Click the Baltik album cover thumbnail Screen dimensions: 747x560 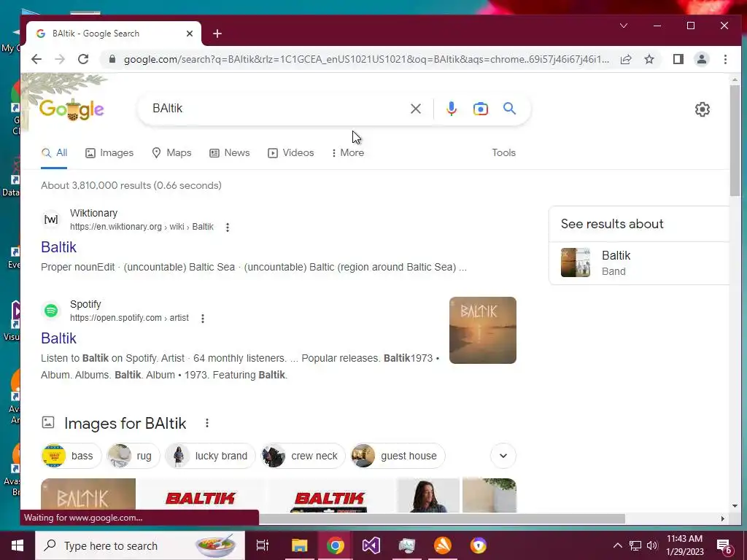(x=483, y=330)
